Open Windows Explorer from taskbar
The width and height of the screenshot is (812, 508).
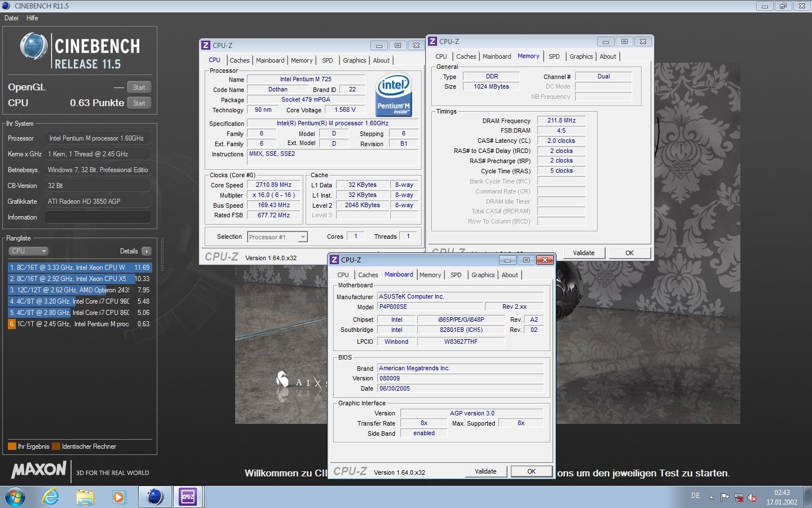[85, 497]
